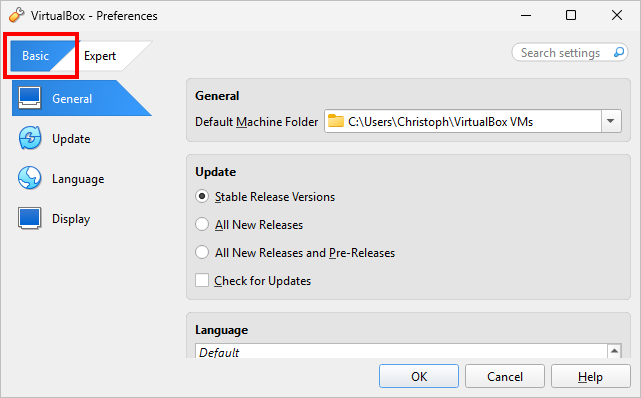
Task: Close the Preferences window
Action: pos(617,15)
